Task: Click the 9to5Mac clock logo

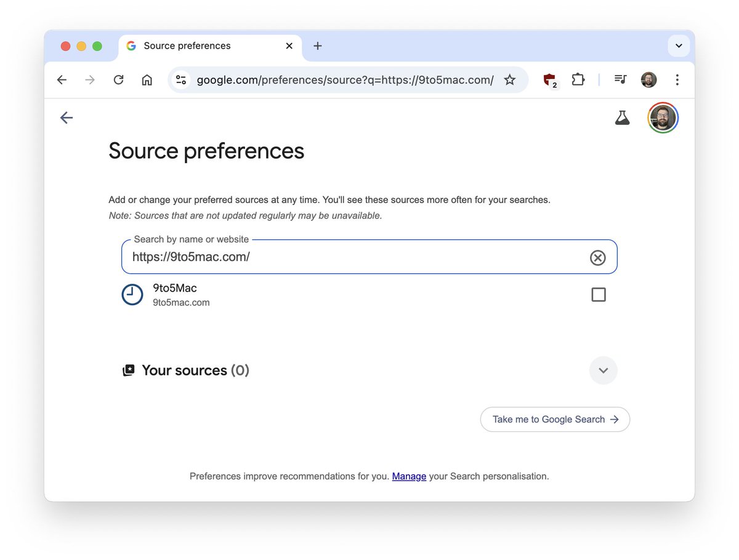Action: coord(132,295)
